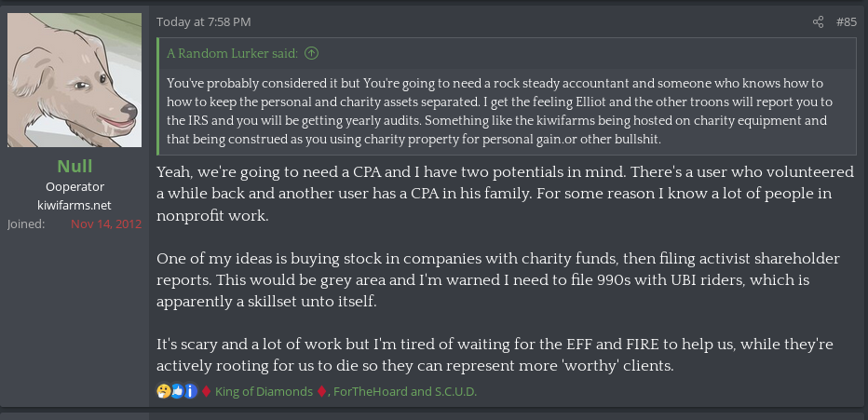Open Null's dog avatar image
Screen dimensions: 868x420
coord(75,80)
